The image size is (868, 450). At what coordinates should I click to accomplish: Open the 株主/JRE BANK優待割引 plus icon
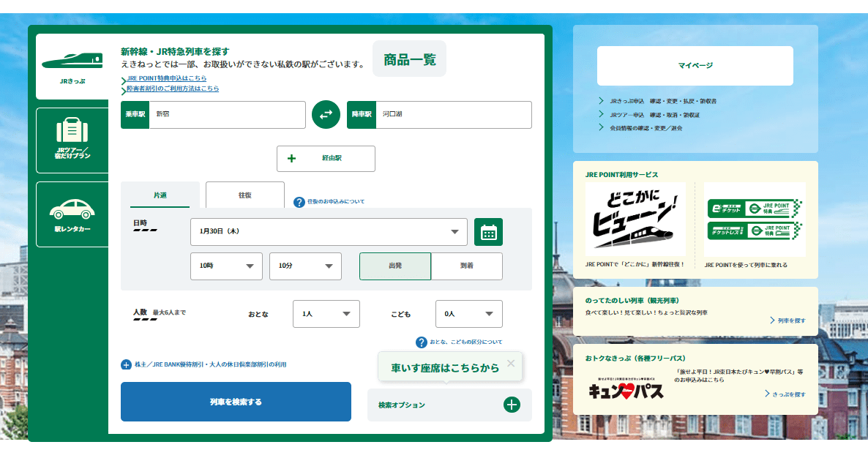click(x=126, y=364)
